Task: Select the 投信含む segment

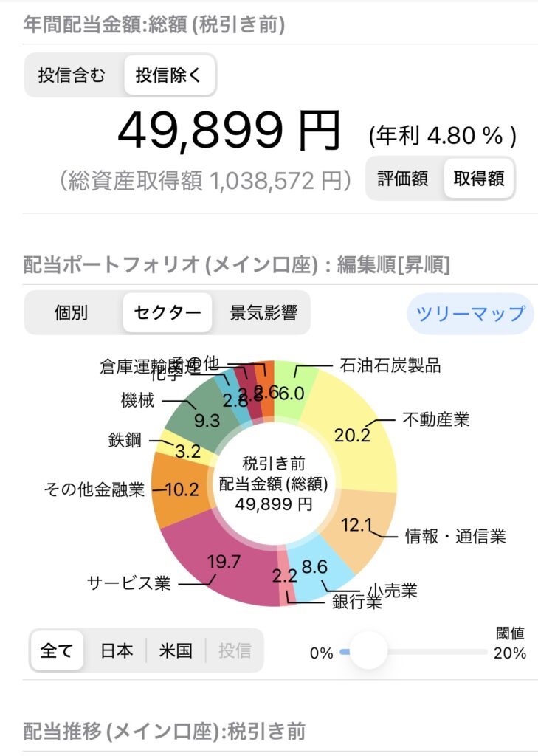Action: [72, 75]
